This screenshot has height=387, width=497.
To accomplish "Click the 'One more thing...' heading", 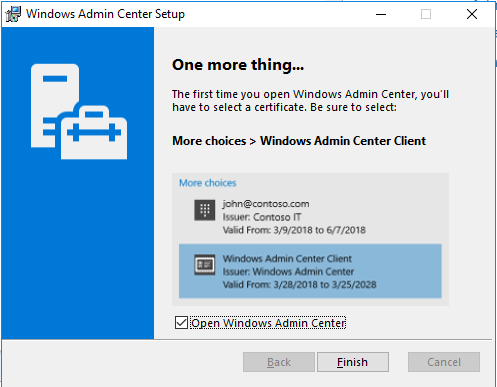I will tap(238, 65).
